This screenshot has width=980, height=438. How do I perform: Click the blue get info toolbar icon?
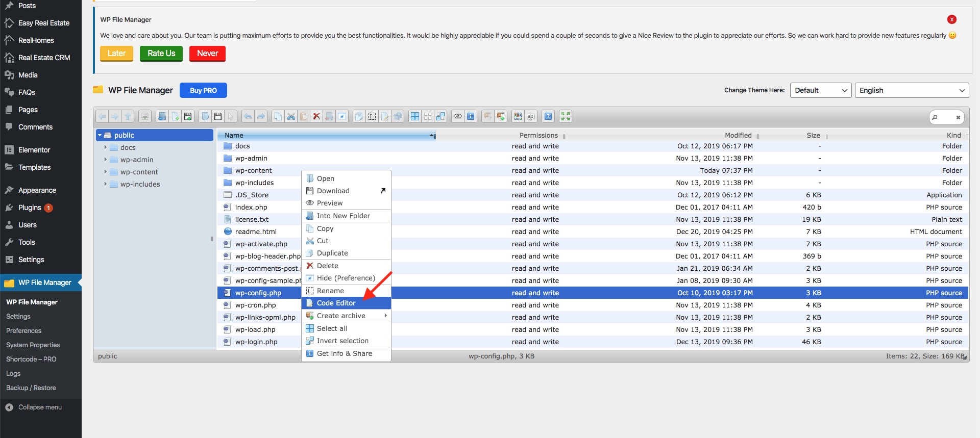click(471, 116)
